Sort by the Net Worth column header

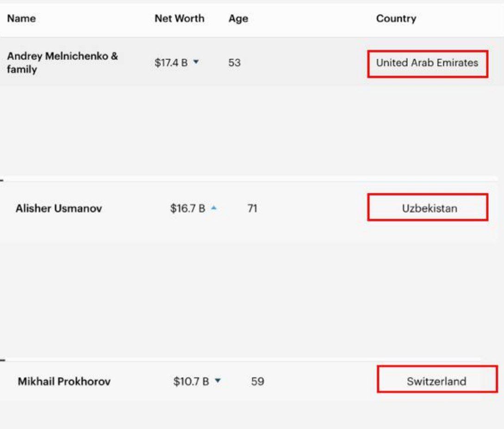[x=179, y=18]
